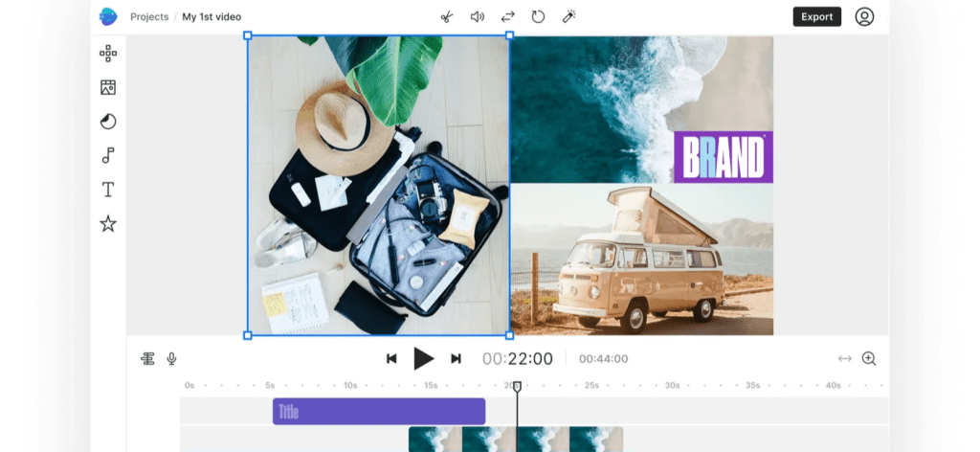Open the sticker icon in sidebar
Screen dimensions: 980x452
coord(108,122)
